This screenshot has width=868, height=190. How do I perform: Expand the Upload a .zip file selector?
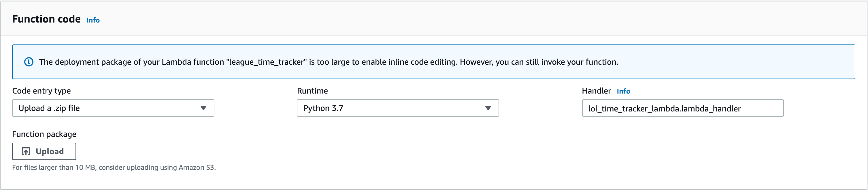tap(113, 108)
